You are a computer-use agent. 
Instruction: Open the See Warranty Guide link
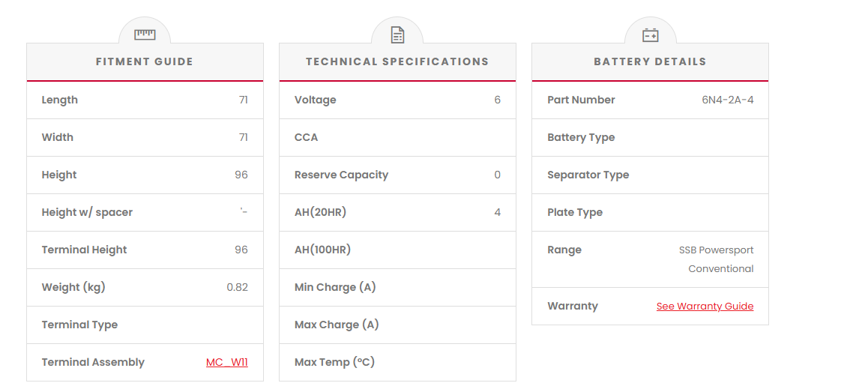pos(705,307)
